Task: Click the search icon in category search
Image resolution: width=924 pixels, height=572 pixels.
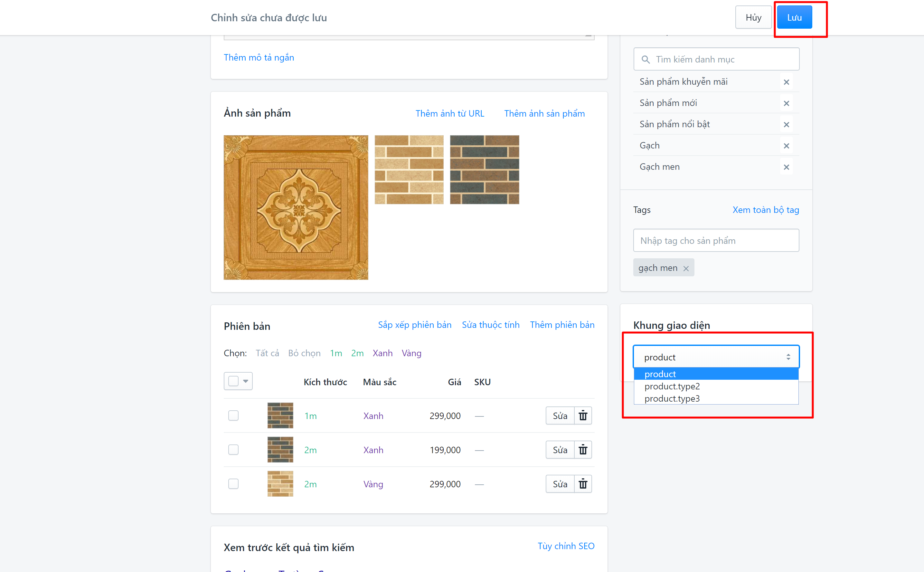Action: [x=646, y=59]
